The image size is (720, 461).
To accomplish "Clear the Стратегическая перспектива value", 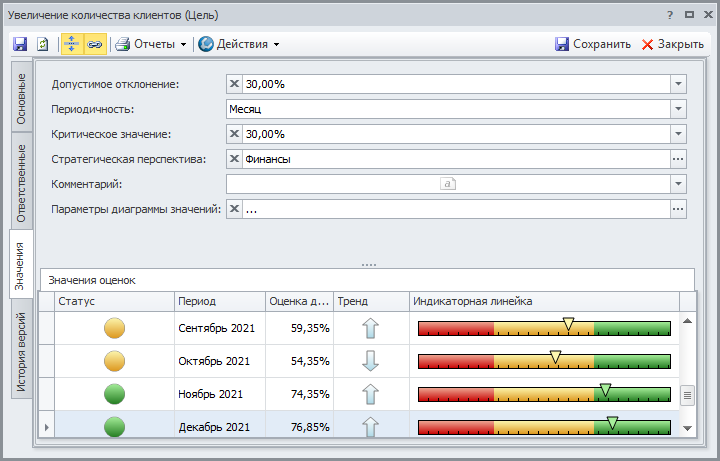I will point(235,159).
